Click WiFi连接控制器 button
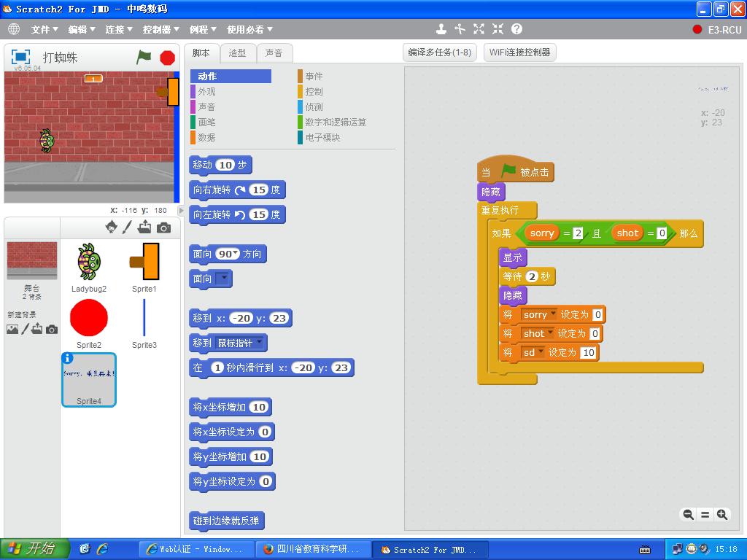Viewport: 747px width, 560px height. (519, 52)
